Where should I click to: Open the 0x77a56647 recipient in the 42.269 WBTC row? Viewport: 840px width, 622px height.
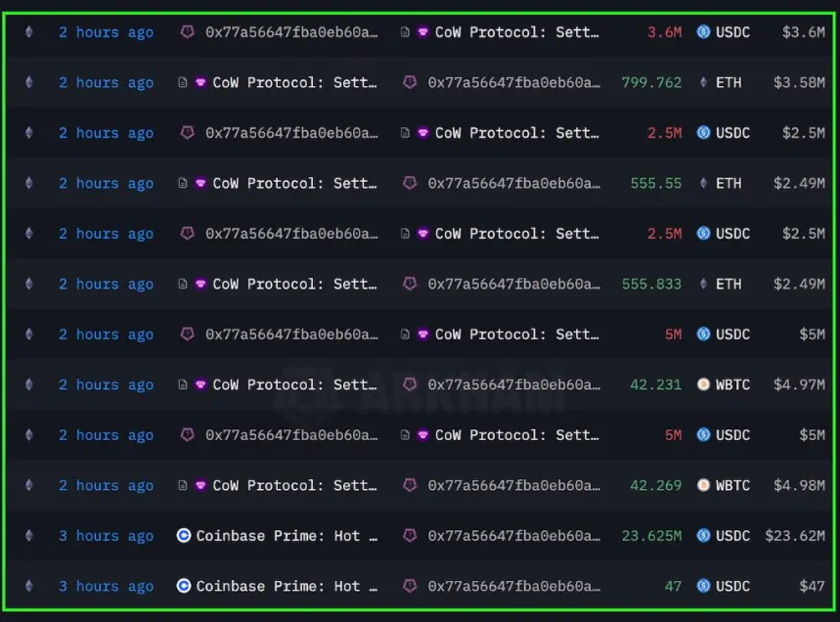coord(513,485)
